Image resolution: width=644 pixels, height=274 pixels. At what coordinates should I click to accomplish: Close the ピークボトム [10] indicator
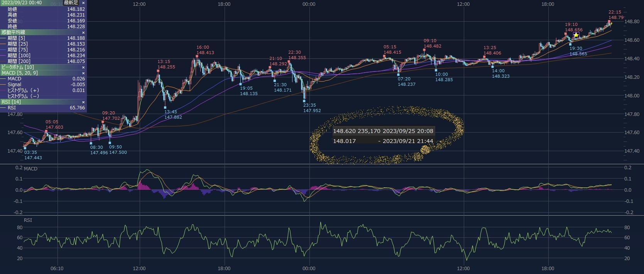coord(83,67)
